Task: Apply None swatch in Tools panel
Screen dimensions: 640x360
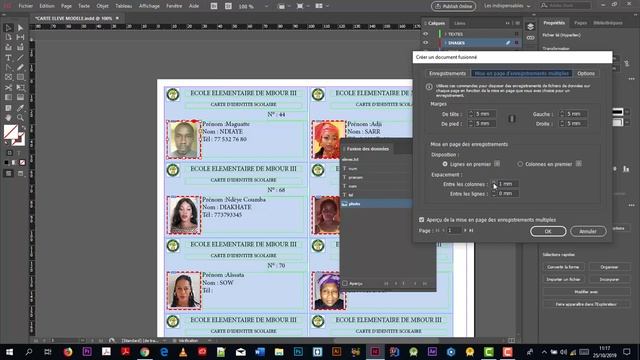Action: [x=22, y=162]
